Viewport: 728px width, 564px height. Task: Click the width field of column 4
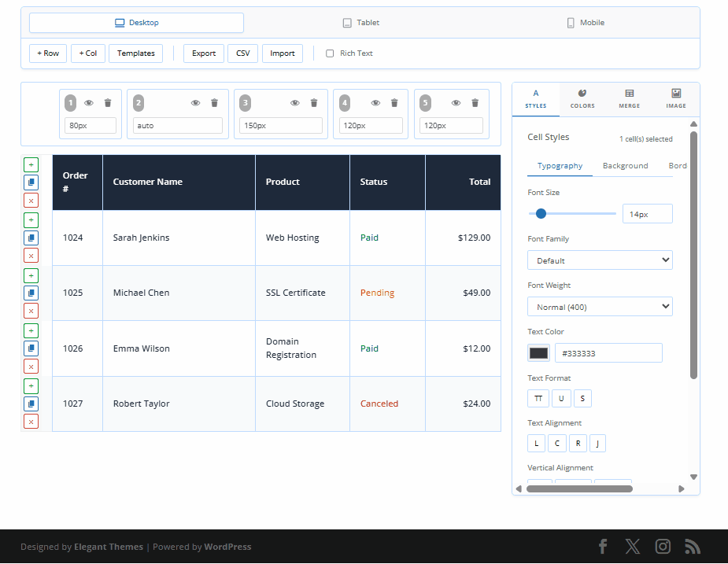(x=371, y=126)
